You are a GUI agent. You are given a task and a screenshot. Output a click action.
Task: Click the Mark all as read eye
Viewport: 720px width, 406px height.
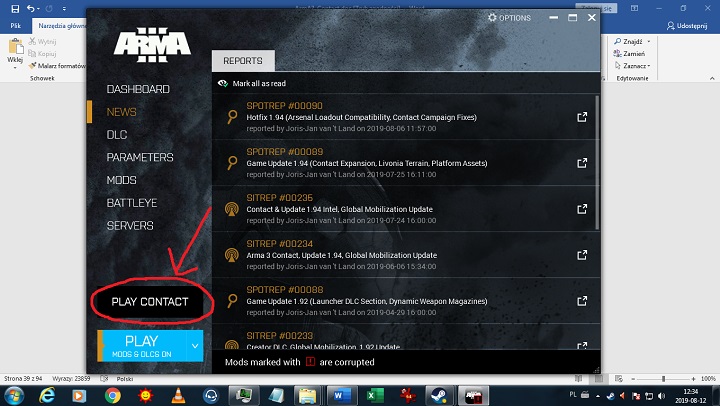click(223, 83)
